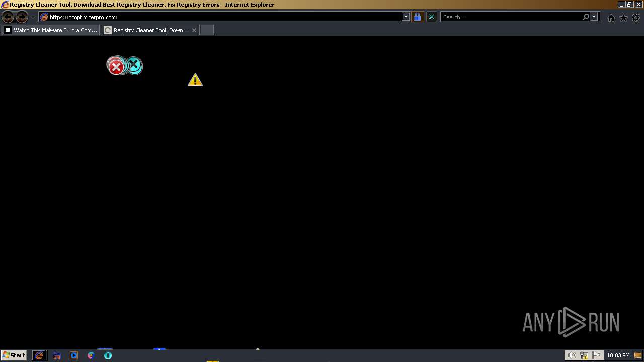644x362 pixels.
Task: Click the security lock icon in address bar
Action: tap(417, 17)
